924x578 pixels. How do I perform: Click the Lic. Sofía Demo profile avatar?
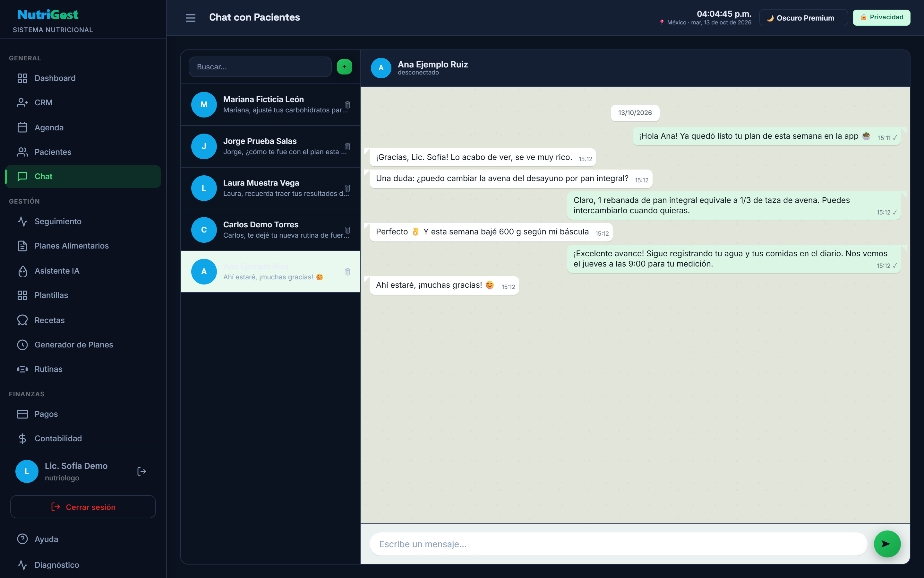[x=27, y=471]
